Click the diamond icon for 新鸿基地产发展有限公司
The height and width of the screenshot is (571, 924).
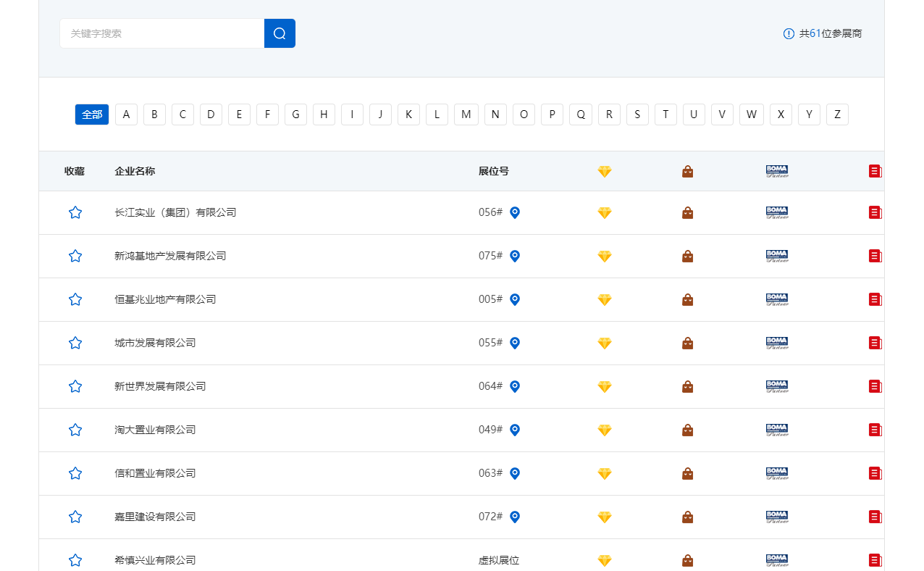pos(605,256)
